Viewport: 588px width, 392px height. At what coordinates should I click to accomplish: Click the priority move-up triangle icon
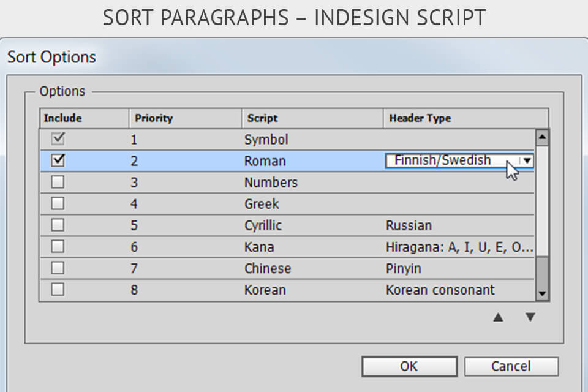(x=499, y=318)
